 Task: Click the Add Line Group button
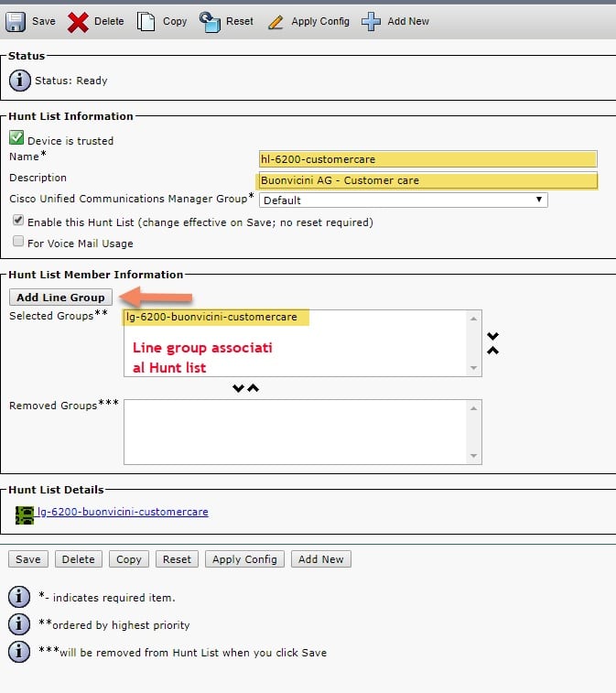pos(60,297)
